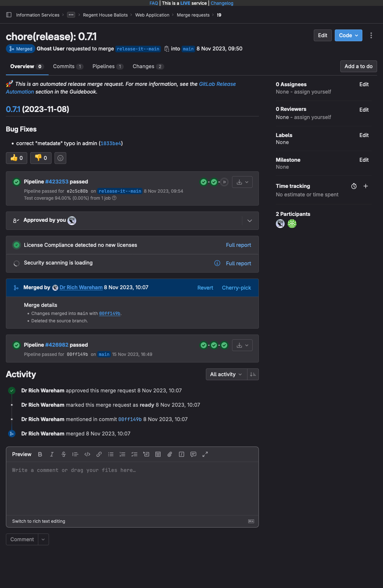Click the attach file paperclip icon
The width and height of the screenshot is (383, 588).
click(x=170, y=454)
